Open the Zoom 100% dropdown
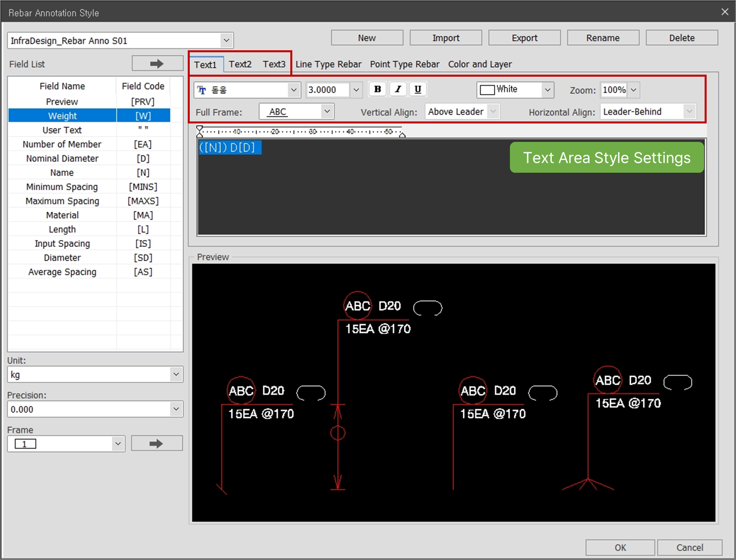 click(633, 90)
